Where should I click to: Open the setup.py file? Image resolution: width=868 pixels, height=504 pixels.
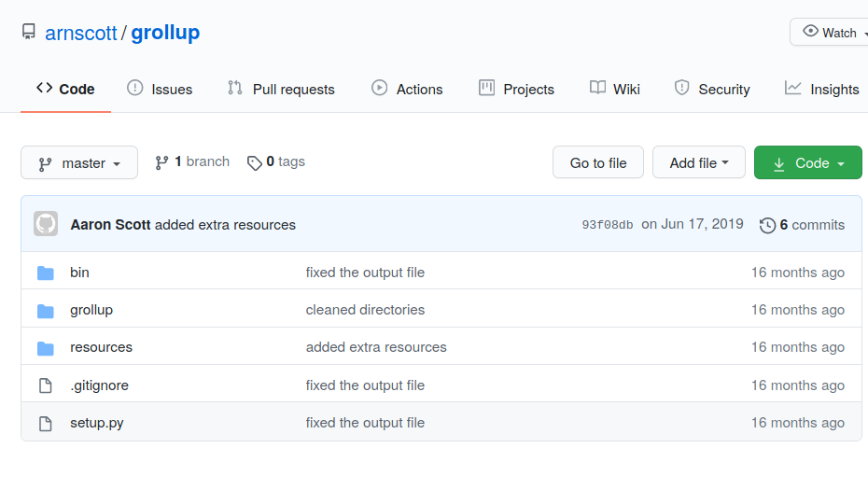97,423
